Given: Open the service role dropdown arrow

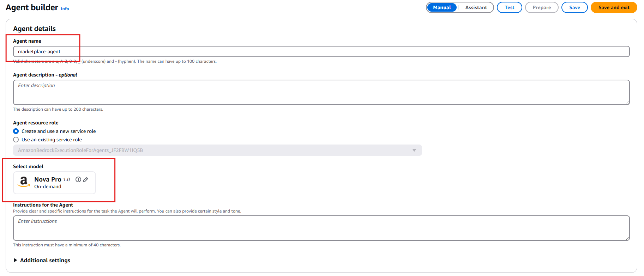Looking at the screenshot, I should (x=414, y=150).
